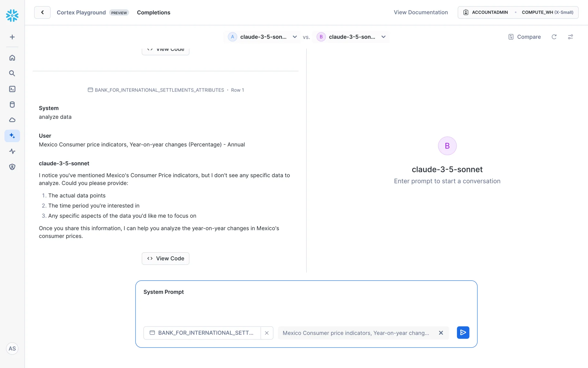Click the View Documentation link
This screenshot has width=588, height=368.
click(x=421, y=12)
